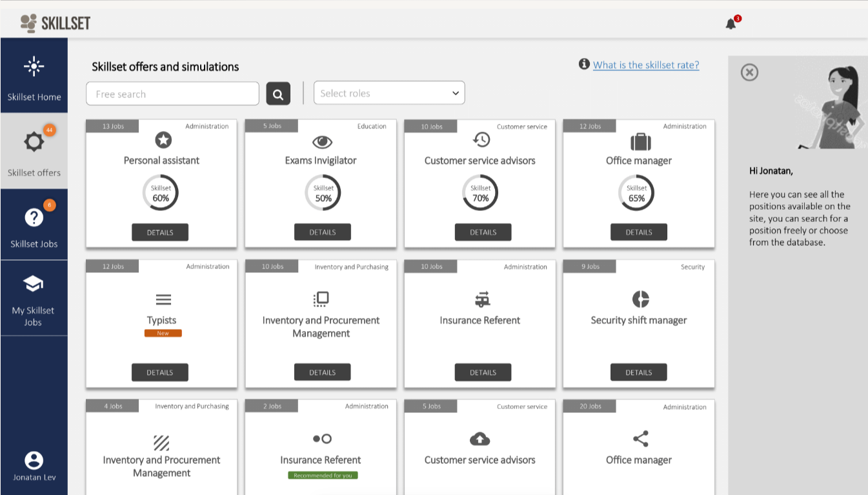Click the star icon on Personal assistant card
Viewport: 868px width, 495px height.
(163, 139)
